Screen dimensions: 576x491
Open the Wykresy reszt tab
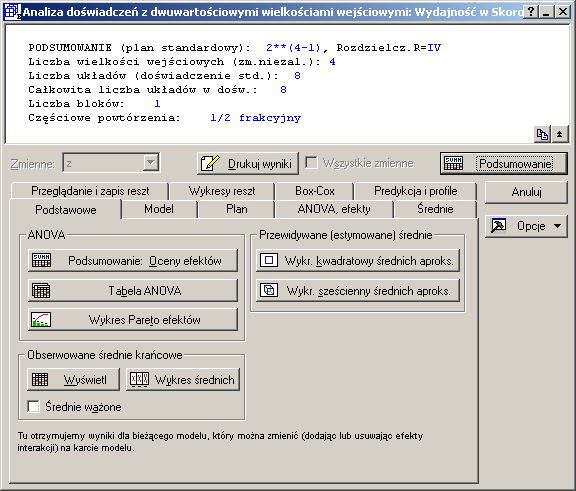[x=222, y=191]
